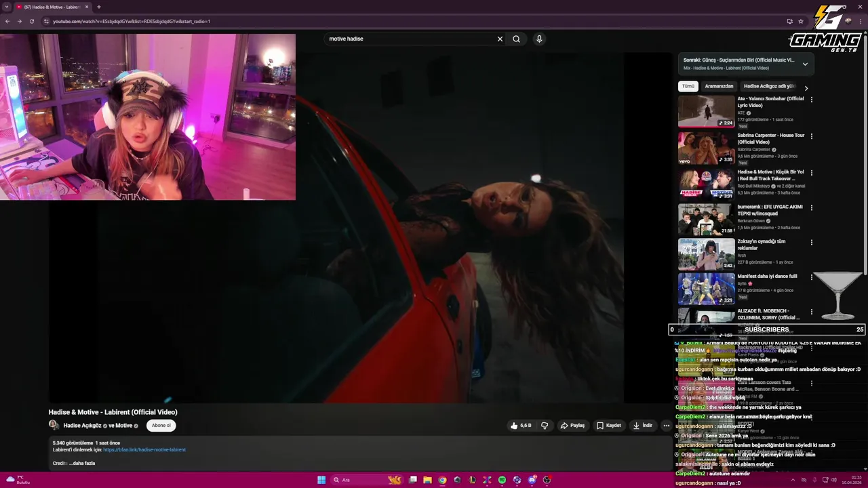Subscribe with the 'Abone ol' button
Screen dimensions: 868x488
click(161, 426)
